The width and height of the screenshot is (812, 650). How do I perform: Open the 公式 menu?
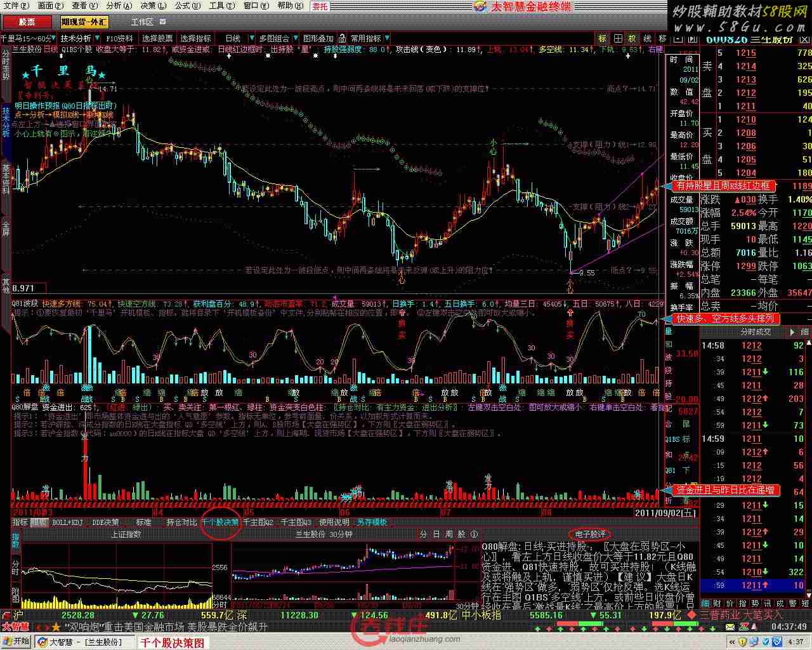pyautogui.click(x=187, y=6)
